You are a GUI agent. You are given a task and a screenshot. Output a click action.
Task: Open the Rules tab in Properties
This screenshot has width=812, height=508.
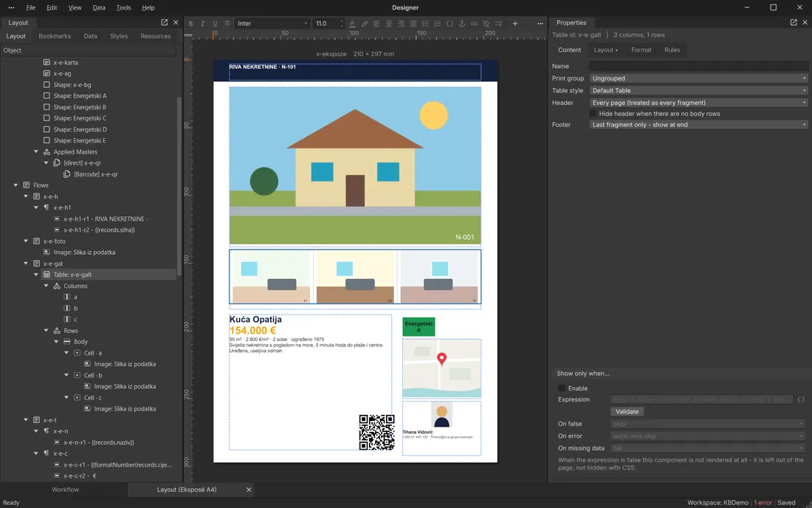point(672,49)
